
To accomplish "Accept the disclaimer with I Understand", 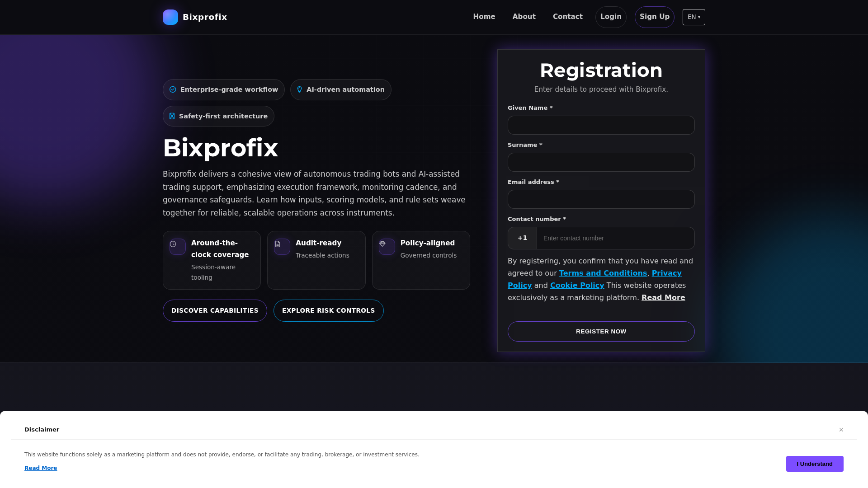I will pos(815,464).
